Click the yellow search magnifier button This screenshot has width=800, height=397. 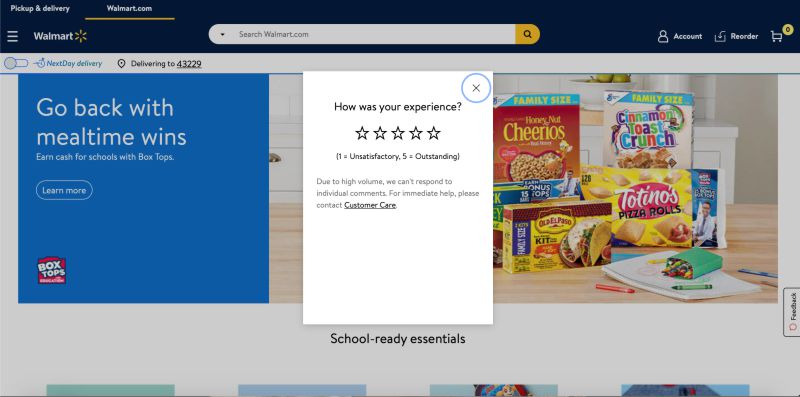click(527, 34)
